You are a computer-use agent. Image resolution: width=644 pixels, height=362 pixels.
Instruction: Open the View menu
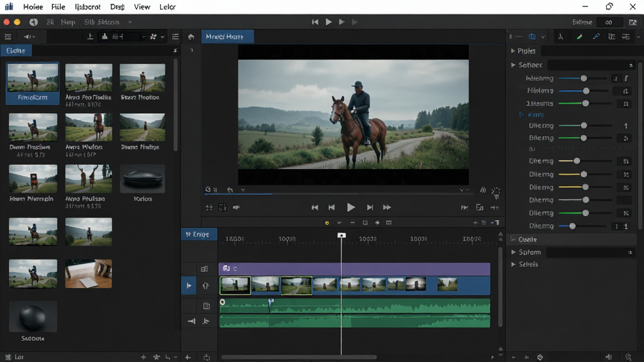coord(142,7)
